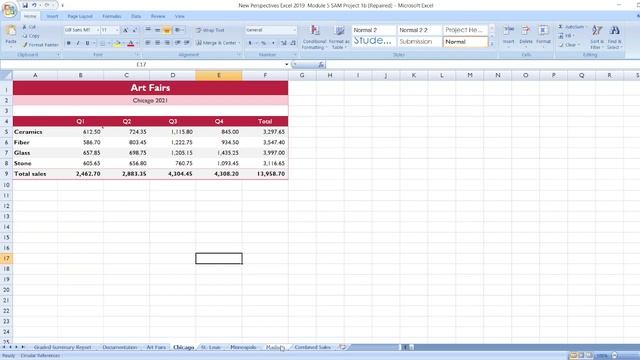Viewport: 640px width, 360px height.
Task: Toggle top vertical alignment
Action: pyautogui.click(x=148, y=30)
